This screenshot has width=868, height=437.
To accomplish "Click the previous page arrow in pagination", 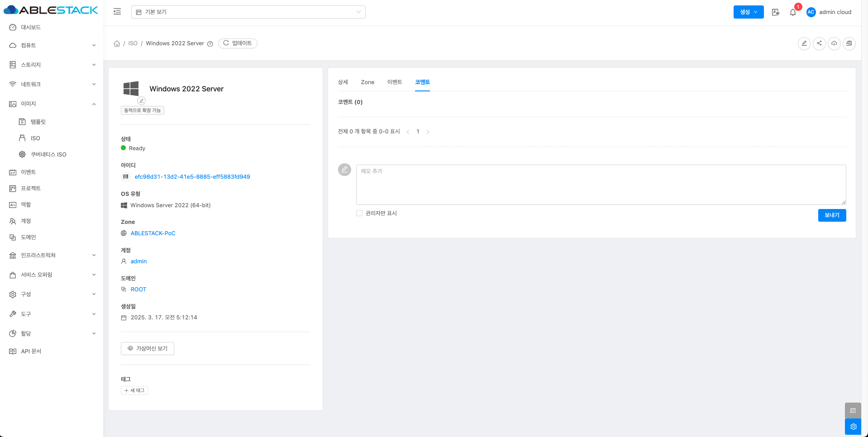I will tap(408, 132).
